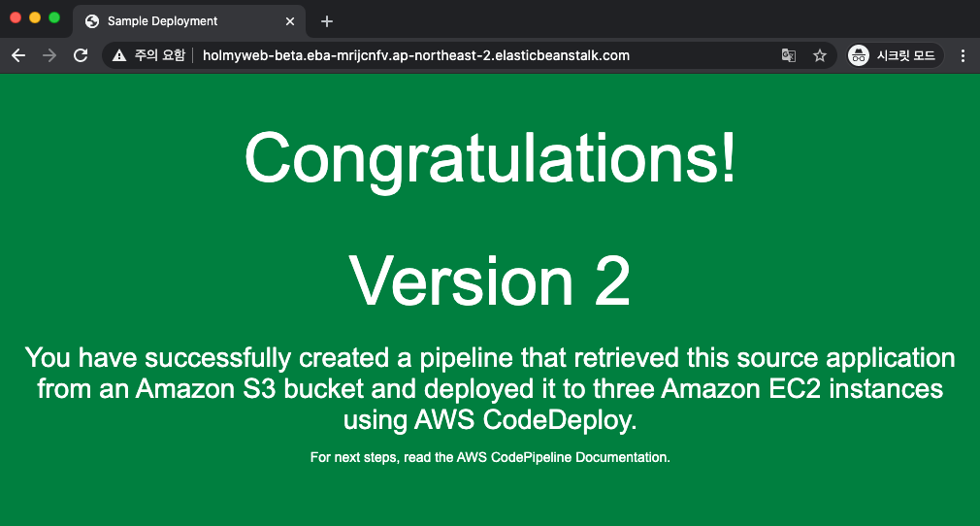Maximize the window with green button

(x=54, y=17)
